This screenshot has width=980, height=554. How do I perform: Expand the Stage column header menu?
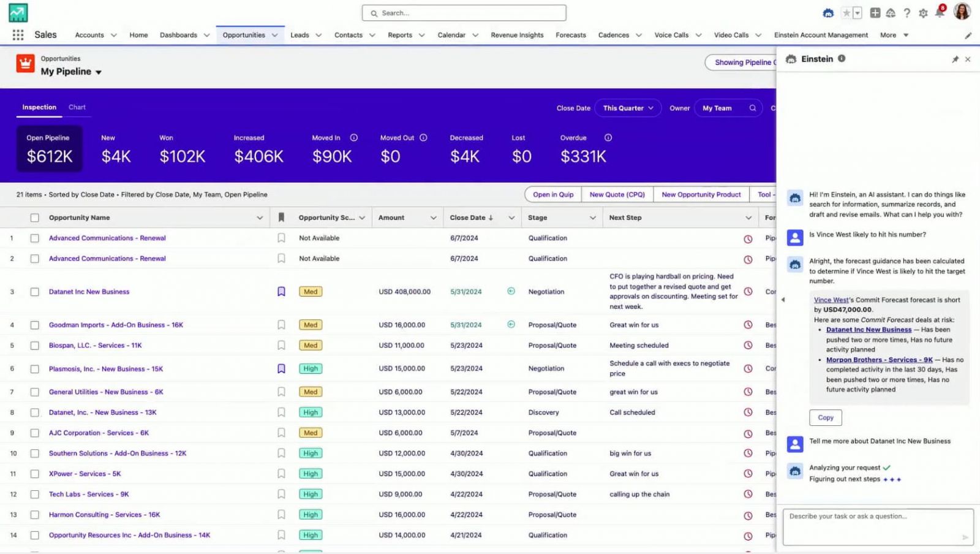(x=592, y=218)
